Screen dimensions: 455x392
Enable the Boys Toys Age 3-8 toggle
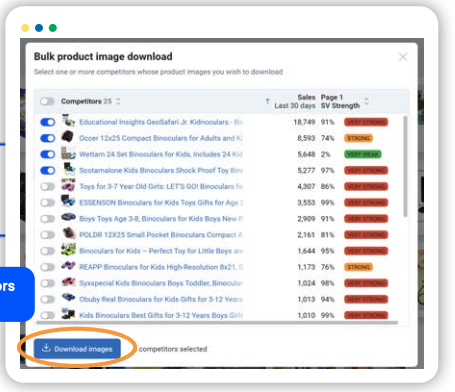pyautogui.click(x=48, y=219)
